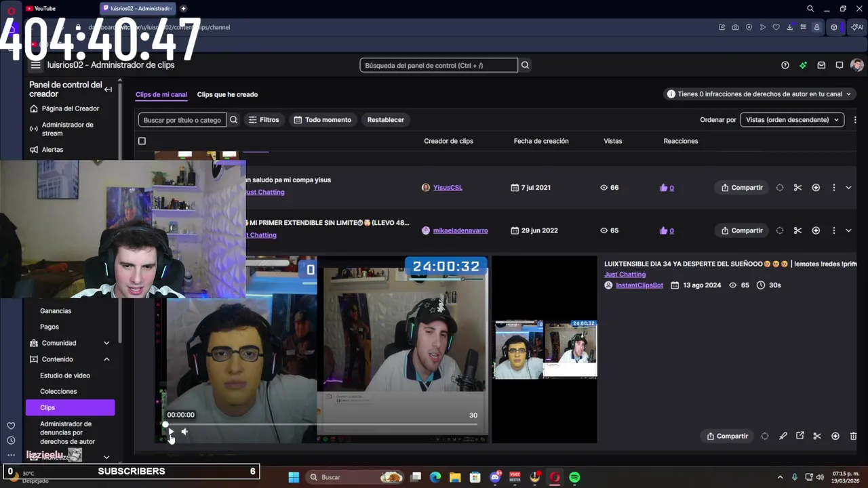Open Estudio de video in sidebar
The width and height of the screenshot is (868, 488).
click(65, 375)
